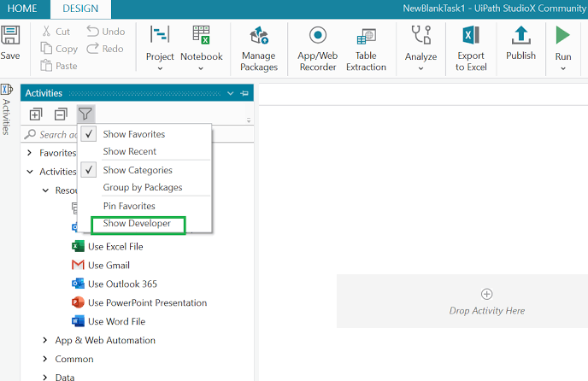Image resolution: width=588 pixels, height=381 pixels.
Task: Click Copy in the ribbon
Action: point(59,49)
